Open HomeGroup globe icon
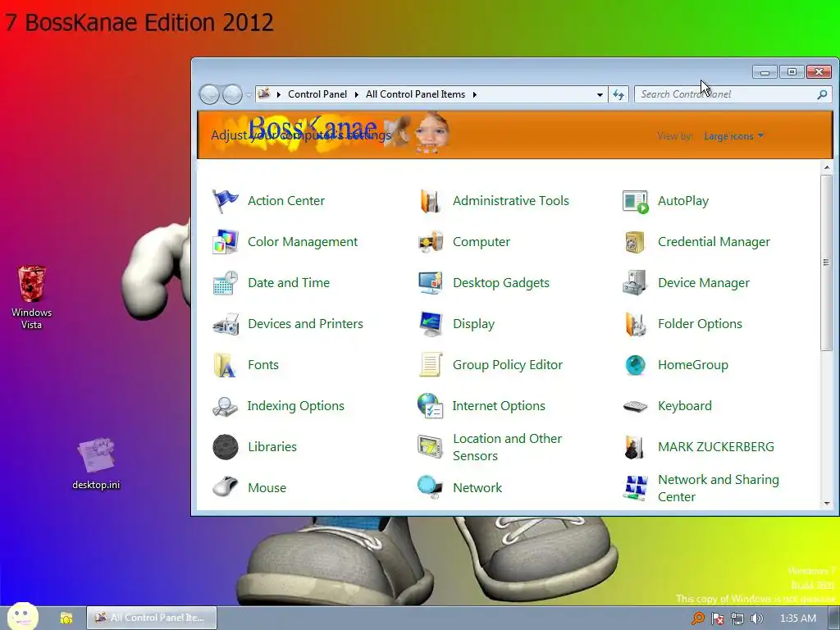 coord(636,365)
